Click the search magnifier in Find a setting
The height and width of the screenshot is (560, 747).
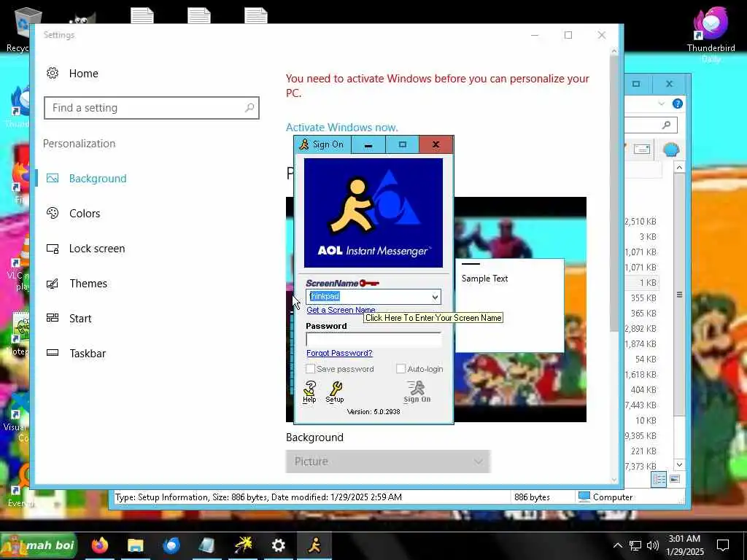pyautogui.click(x=249, y=108)
